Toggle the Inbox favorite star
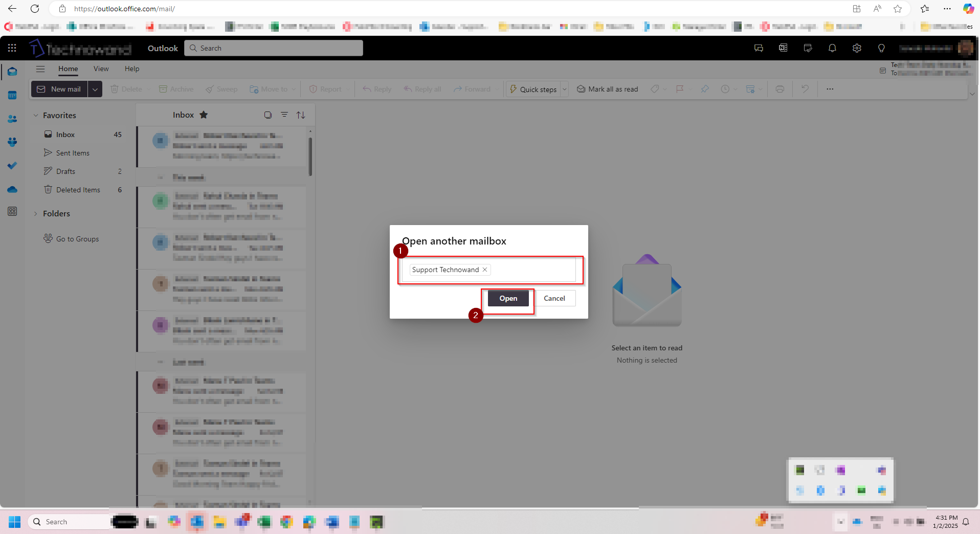 204,115
